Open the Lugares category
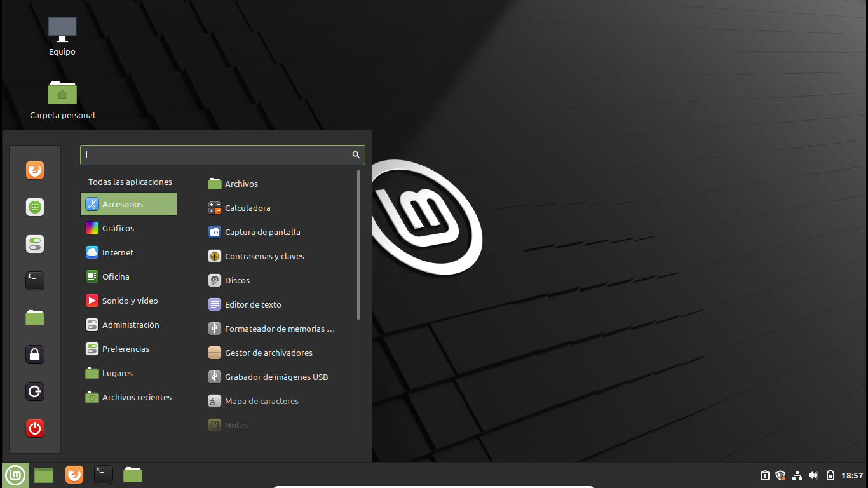Viewport: 868px width, 488px height. point(128,373)
